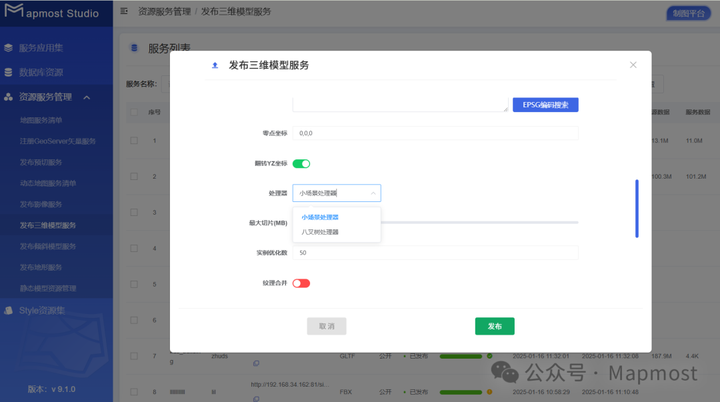Check the row 5 checkbox in background table

pyautogui.click(x=134, y=284)
